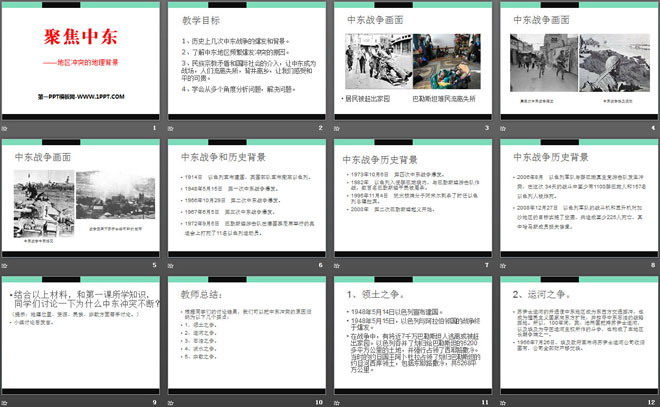Select slide 3 with refugee photos
This screenshot has width=660, height=407.
point(412,62)
